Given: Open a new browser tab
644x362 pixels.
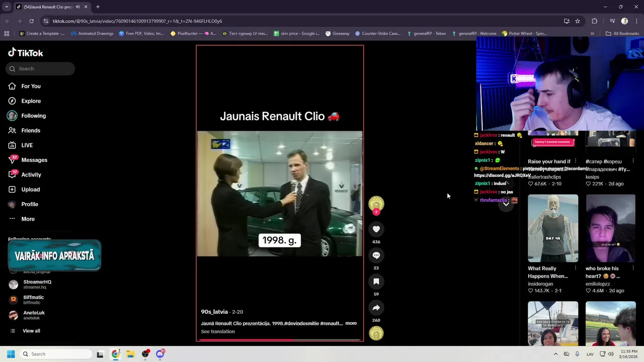Looking at the screenshot, I should point(98,7).
